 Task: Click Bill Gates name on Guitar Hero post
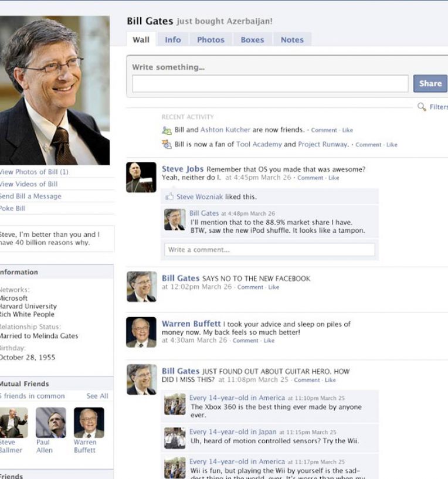click(181, 371)
